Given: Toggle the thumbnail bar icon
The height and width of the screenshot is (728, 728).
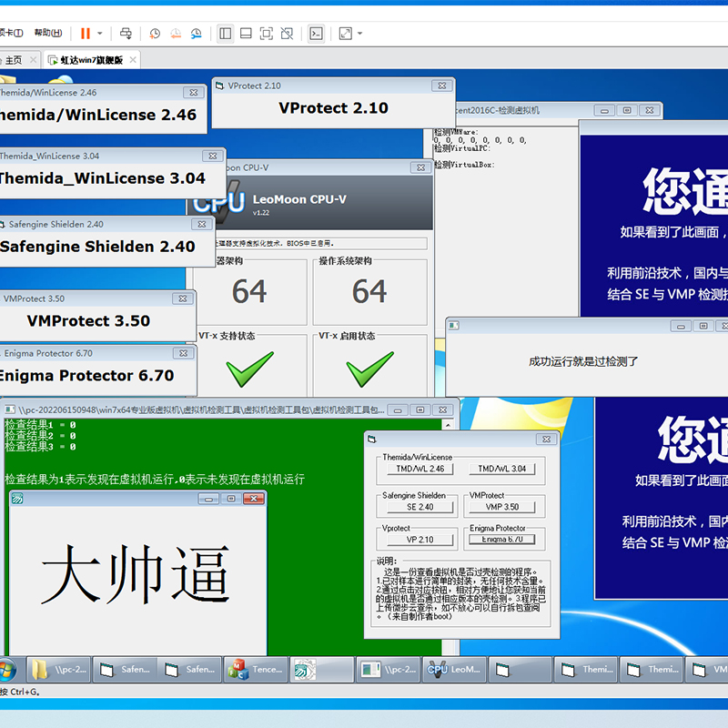Looking at the screenshot, I should 248,33.
